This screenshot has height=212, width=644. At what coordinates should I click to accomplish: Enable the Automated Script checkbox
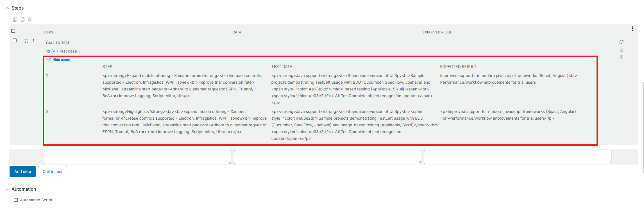tap(16, 200)
